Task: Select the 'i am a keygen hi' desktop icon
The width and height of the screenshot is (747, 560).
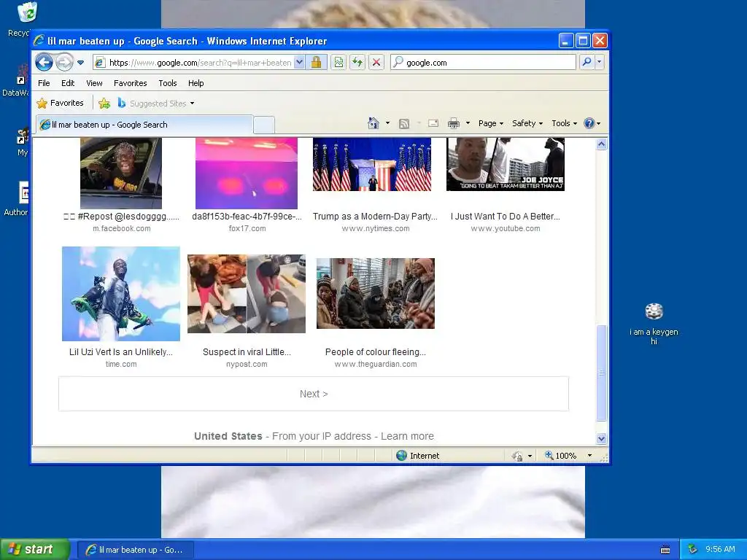Action: click(x=654, y=323)
